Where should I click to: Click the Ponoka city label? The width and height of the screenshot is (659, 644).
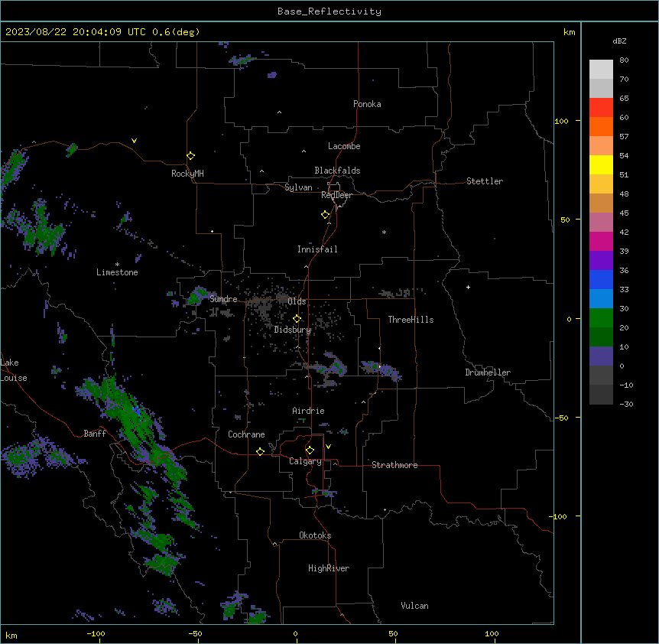[367, 104]
